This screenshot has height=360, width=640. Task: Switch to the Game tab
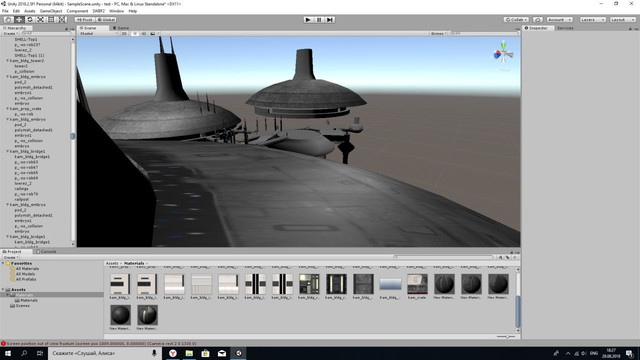(x=121, y=28)
